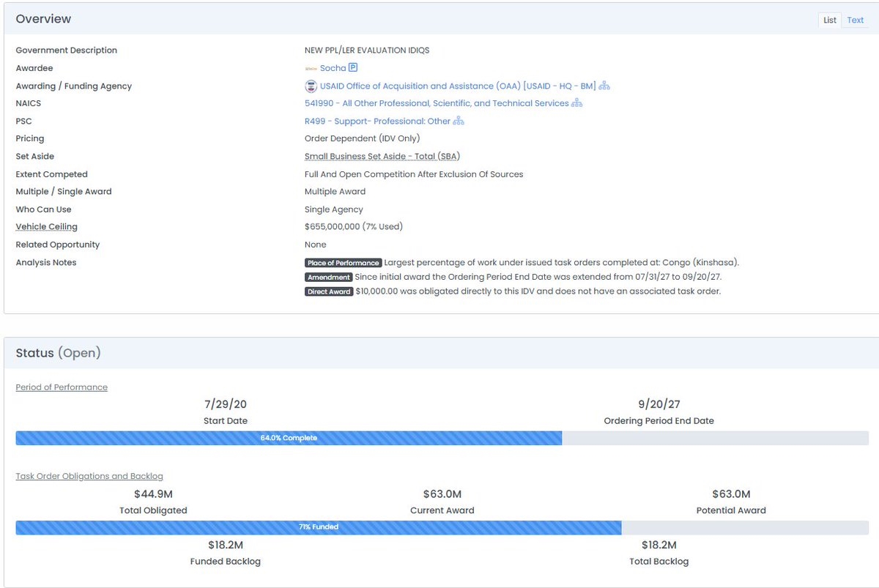Screen dimensions: 879x588
Task: Click the Place of Performance badge
Action: [x=344, y=263]
